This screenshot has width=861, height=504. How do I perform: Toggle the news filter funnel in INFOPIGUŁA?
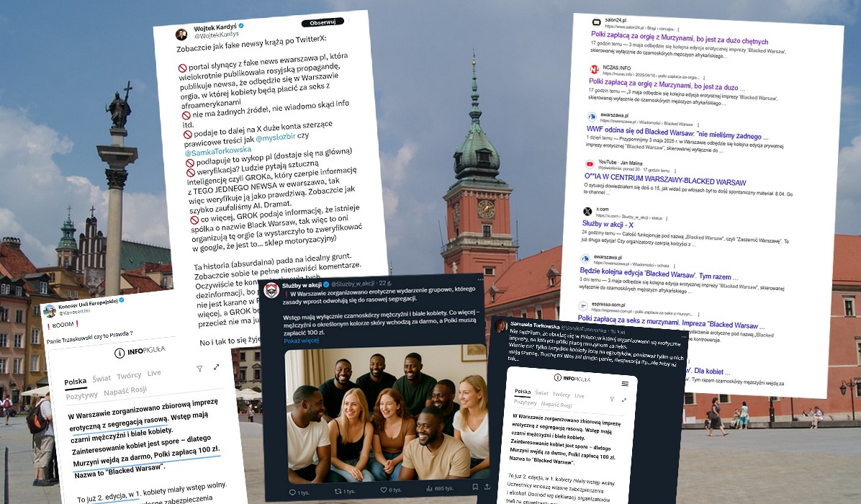point(199,369)
